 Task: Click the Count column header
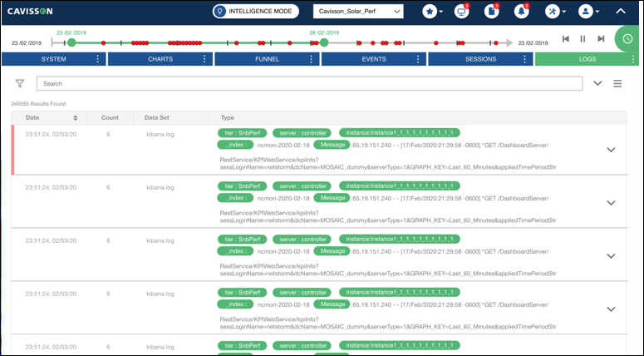click(110, 117)
